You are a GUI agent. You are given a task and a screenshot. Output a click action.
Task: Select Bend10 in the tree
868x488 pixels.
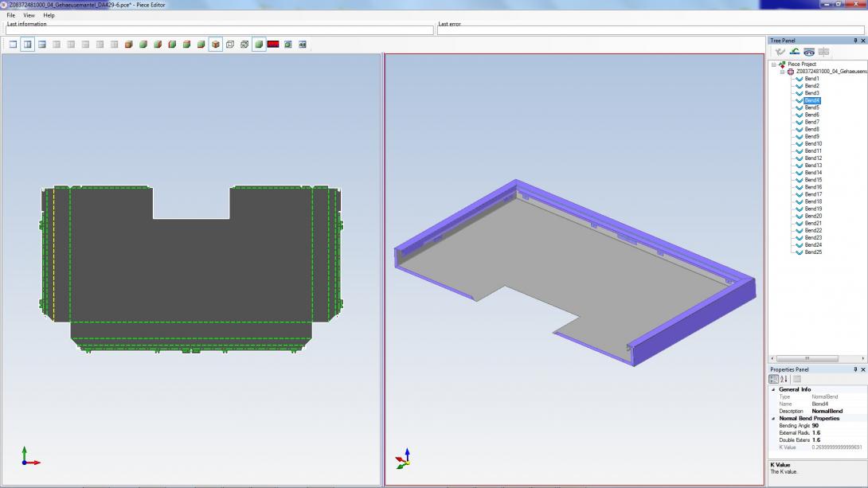813,143
